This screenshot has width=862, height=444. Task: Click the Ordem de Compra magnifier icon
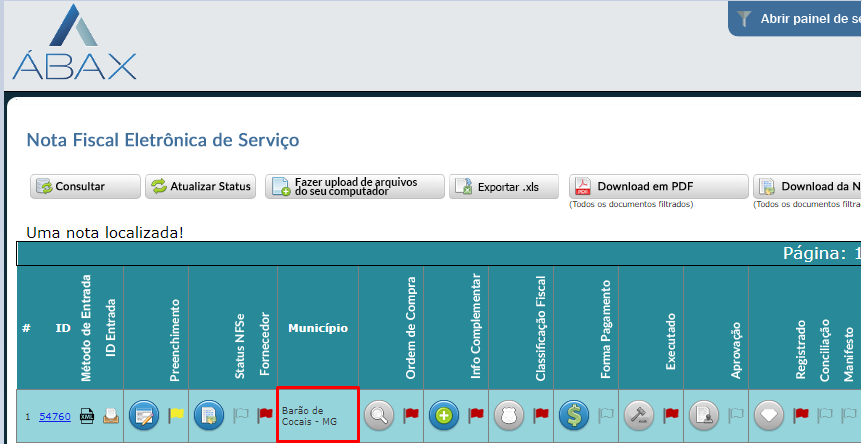coord(379,415)
